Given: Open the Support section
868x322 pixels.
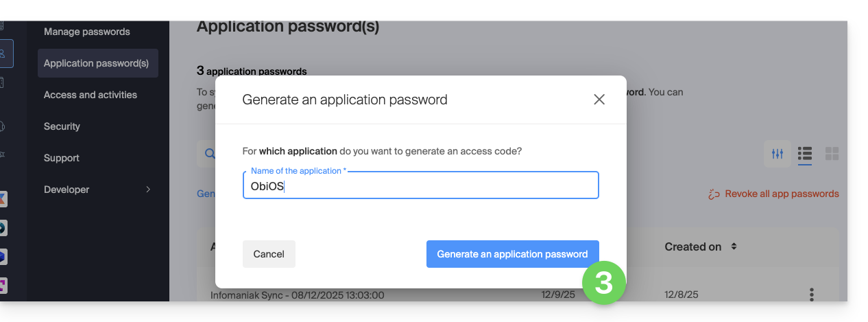Looking at the screenshot, I should pos(62,158).
